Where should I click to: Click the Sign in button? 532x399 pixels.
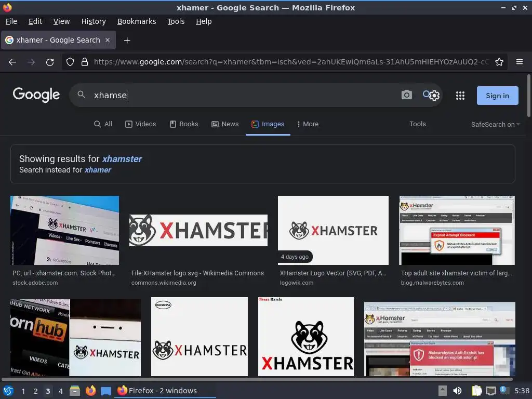497,96
